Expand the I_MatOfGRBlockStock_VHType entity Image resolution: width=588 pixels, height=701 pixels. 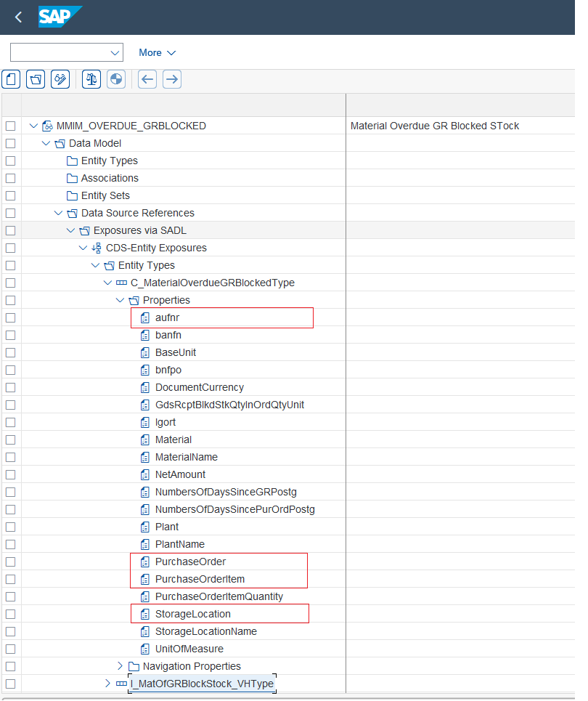pyautogui.click(x=107, y=684)
